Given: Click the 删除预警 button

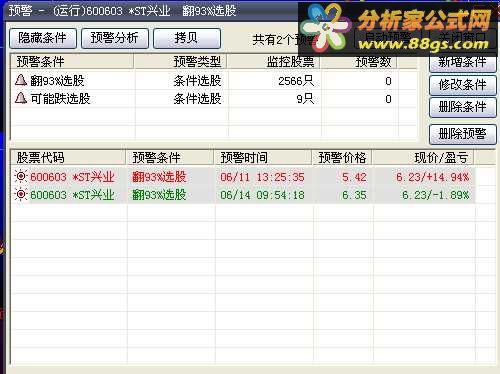Looking at the screenshot, I should [x=463, y=134].
